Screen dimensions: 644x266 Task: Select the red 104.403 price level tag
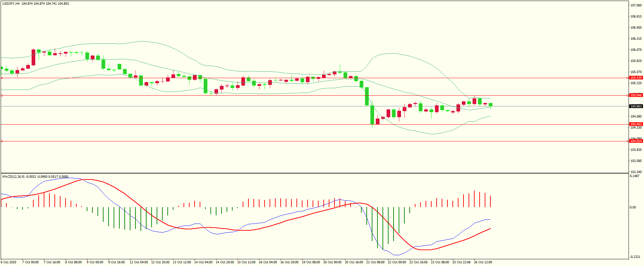636,124
